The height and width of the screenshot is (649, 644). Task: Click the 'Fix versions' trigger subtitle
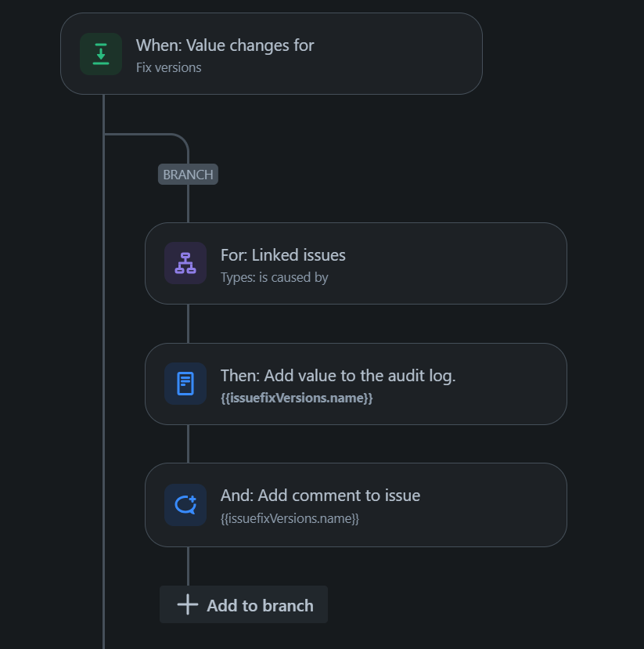[169, 67]
